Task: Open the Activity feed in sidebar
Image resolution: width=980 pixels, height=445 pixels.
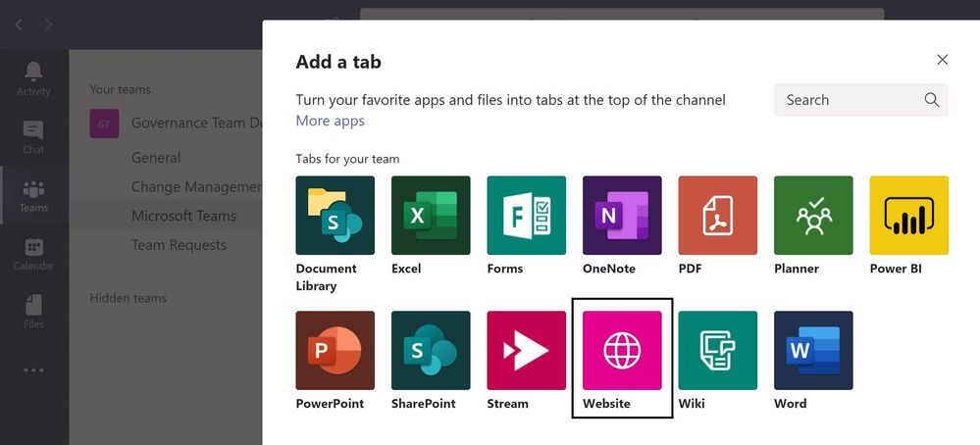Action: pos(33,79)
